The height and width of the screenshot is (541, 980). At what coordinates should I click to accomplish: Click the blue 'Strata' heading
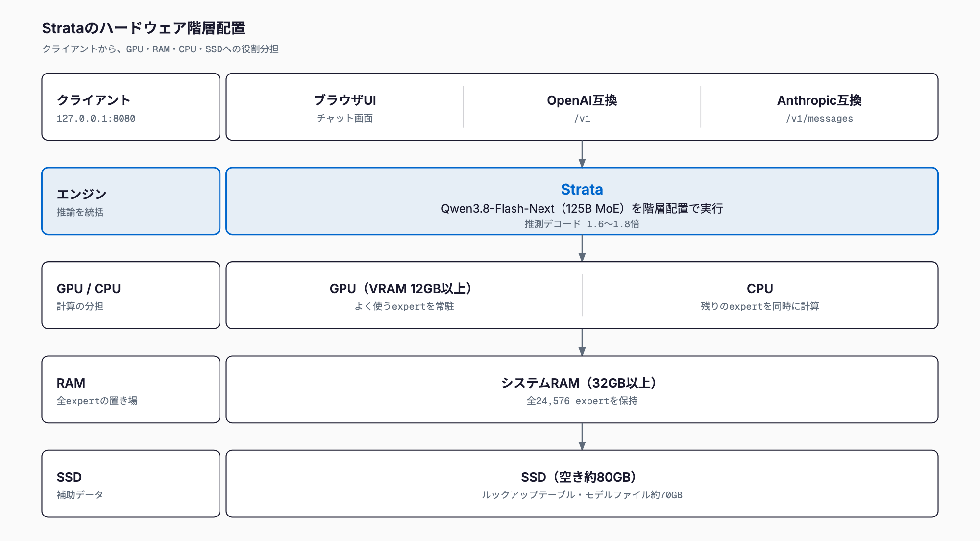click(x=582, y=189)
